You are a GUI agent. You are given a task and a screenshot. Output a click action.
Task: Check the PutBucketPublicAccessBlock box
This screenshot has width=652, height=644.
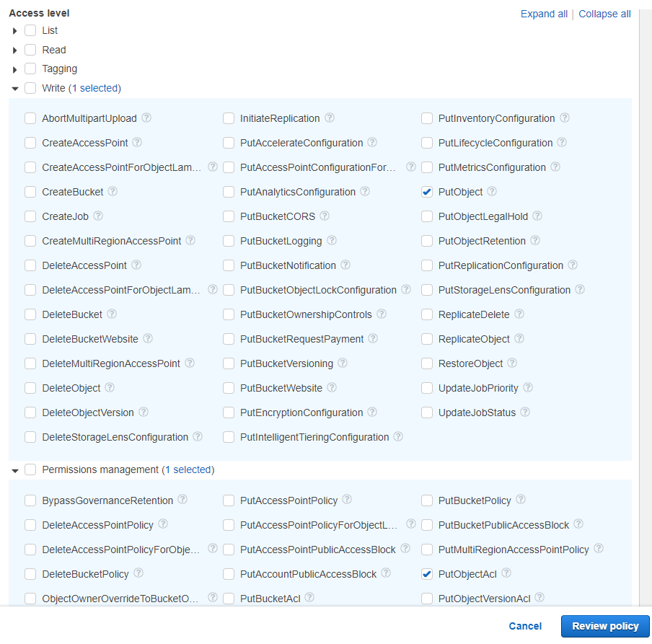(x=427, y=525)
